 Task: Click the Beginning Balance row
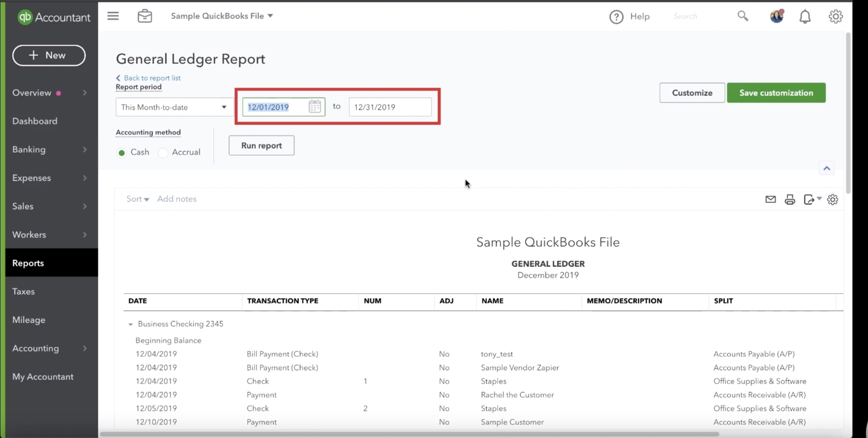(169, 340)
